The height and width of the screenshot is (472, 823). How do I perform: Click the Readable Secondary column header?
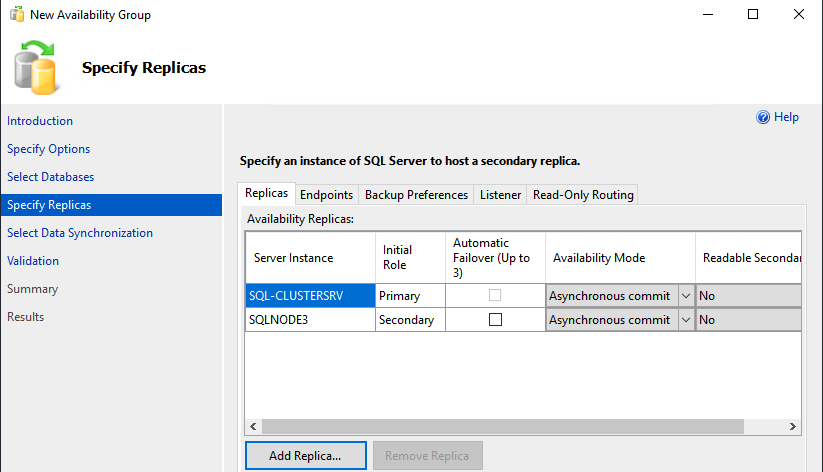(x=748, y=258)
